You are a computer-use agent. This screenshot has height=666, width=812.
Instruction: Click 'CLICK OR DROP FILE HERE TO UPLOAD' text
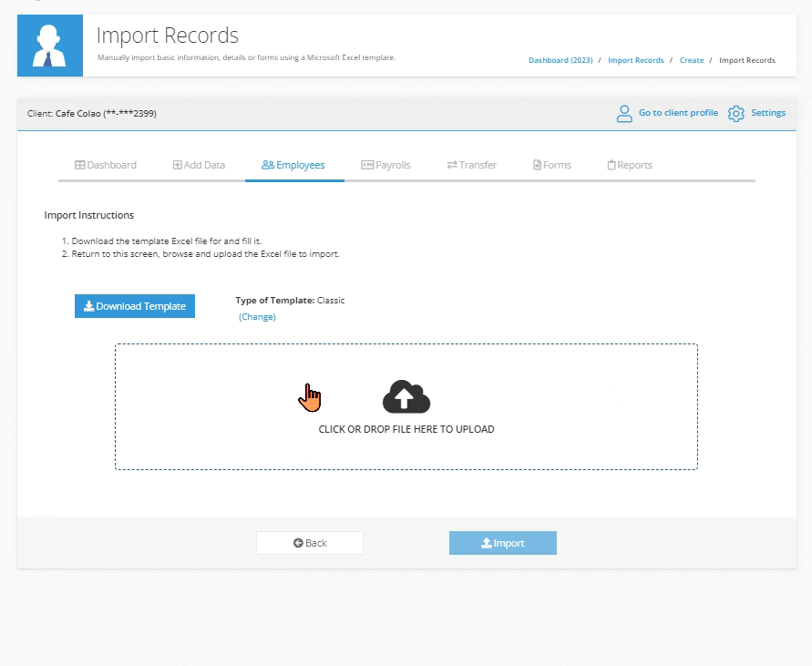point(406,429)
